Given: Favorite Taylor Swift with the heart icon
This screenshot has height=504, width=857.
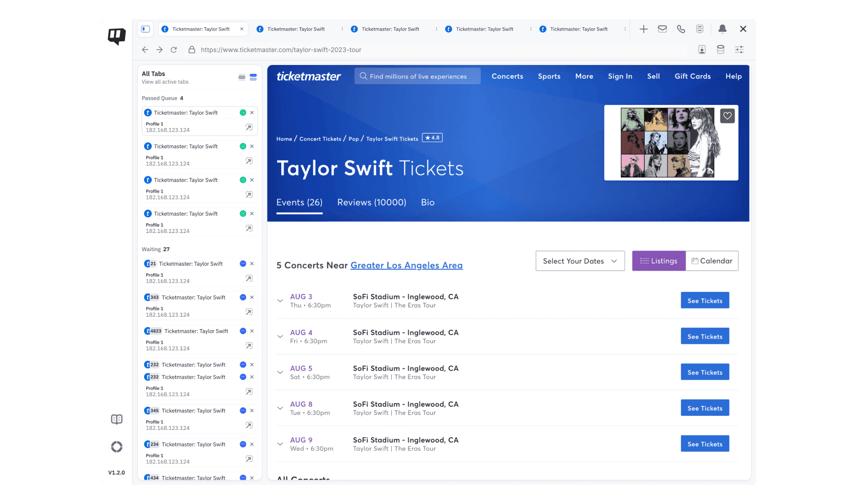Looking at the screenshot, I should pyautogui.click(x=727, y=116).
